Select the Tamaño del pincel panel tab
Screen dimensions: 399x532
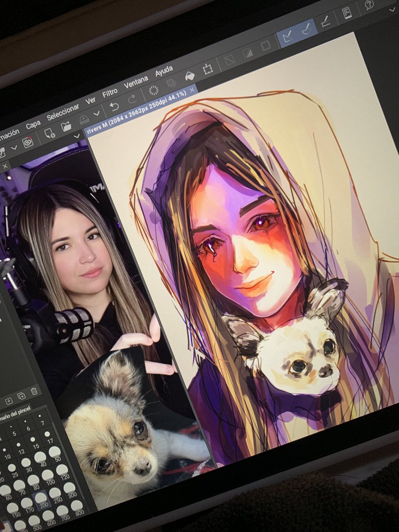[x=15, y=413]
